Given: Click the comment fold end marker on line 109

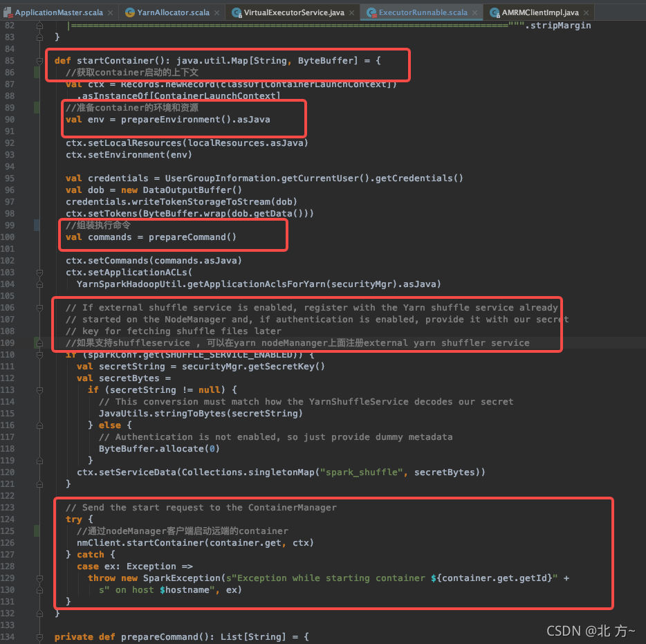Looking at the screenshot, I should coord(39,343).
